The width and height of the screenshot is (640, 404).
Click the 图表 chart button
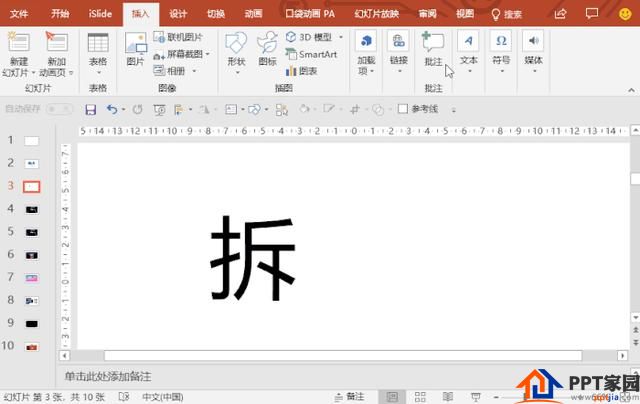[x=302, y=71]
